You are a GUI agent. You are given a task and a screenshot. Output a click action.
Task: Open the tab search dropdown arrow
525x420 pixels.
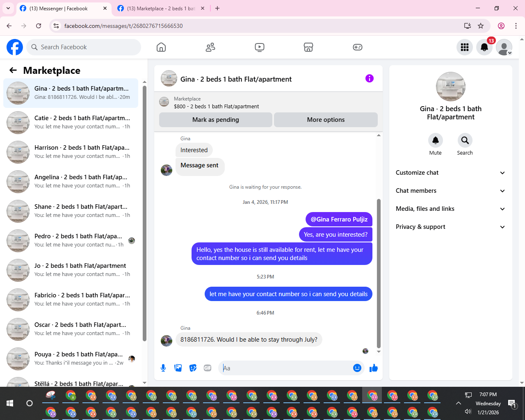coord(8,8)
